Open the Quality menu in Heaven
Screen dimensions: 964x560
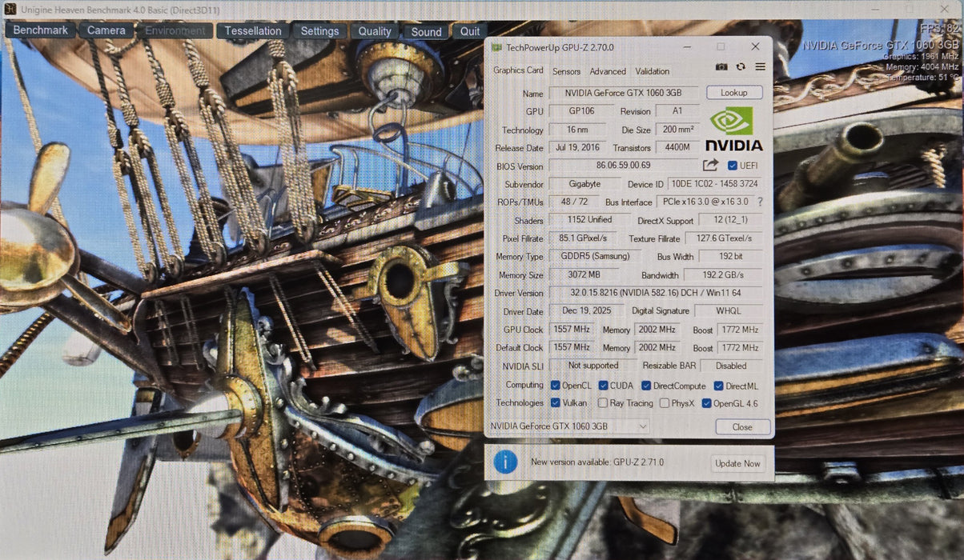[375, 32]
